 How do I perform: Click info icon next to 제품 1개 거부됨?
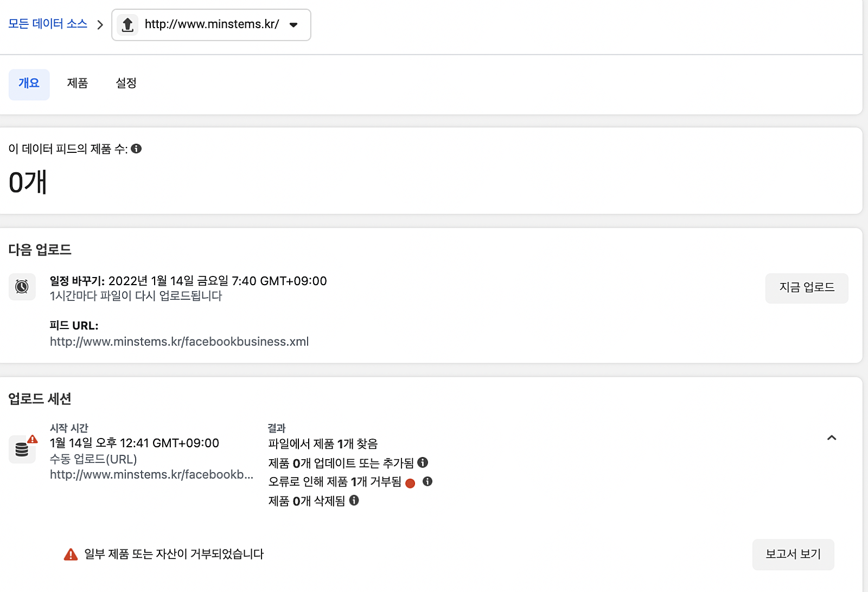point(427,481)
